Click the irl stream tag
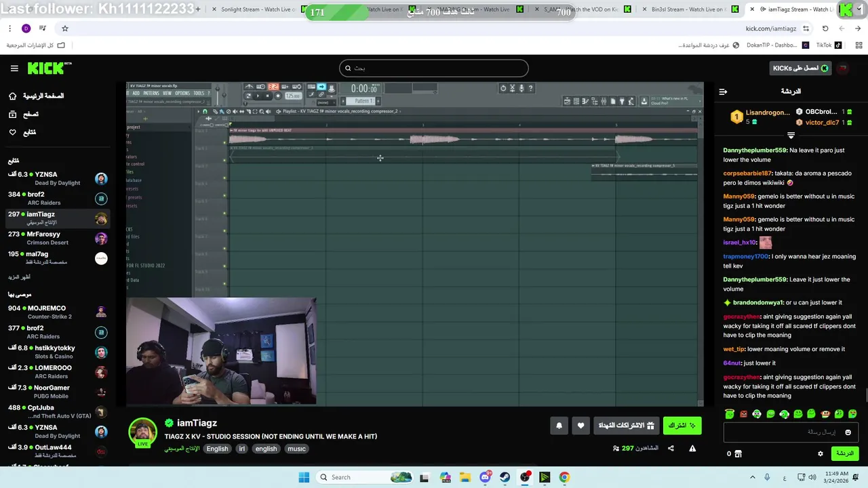The width and height of the screenshot is (868, 488). (x=241, y=449)
